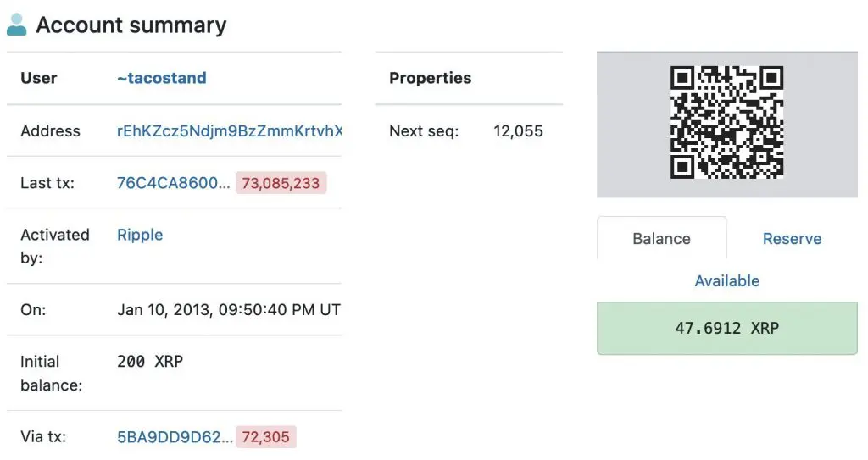Viewport: 868px width, 460px height.
Task: Click ledger number 72,305 badge
Action: [265, 437]
